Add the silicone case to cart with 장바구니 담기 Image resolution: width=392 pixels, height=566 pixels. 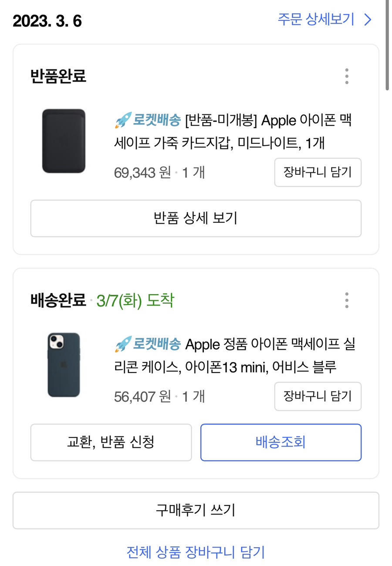(x=318, y=396)
